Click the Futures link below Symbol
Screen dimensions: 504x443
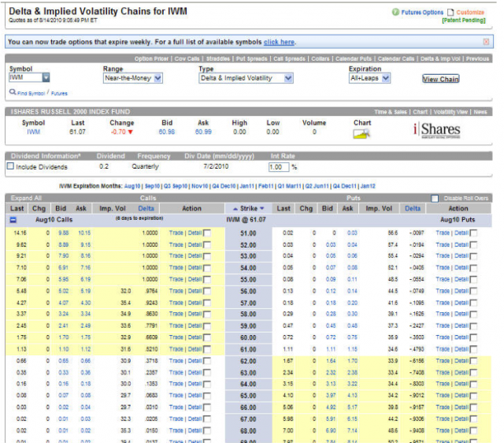pos(59,94)
